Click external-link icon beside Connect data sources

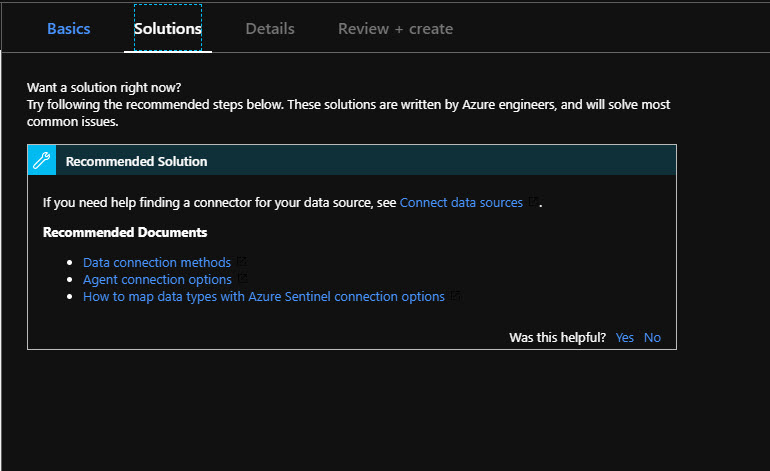point(532,202)
